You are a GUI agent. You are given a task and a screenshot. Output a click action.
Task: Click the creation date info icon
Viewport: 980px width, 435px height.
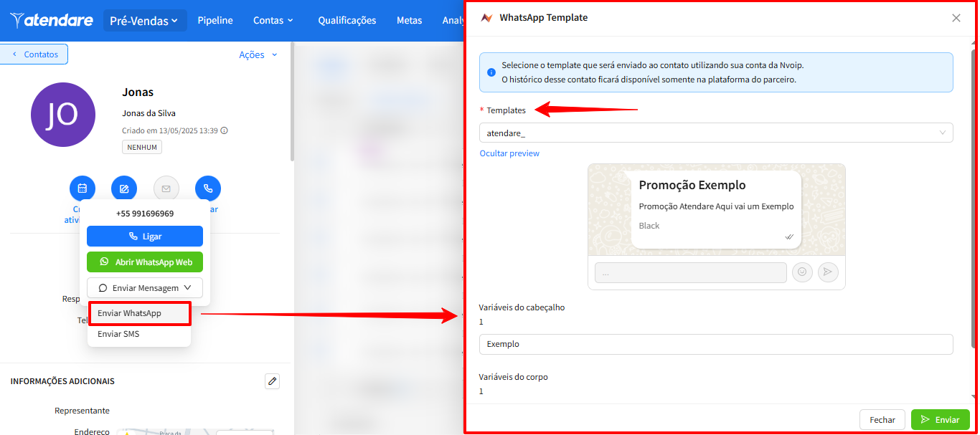225,130
